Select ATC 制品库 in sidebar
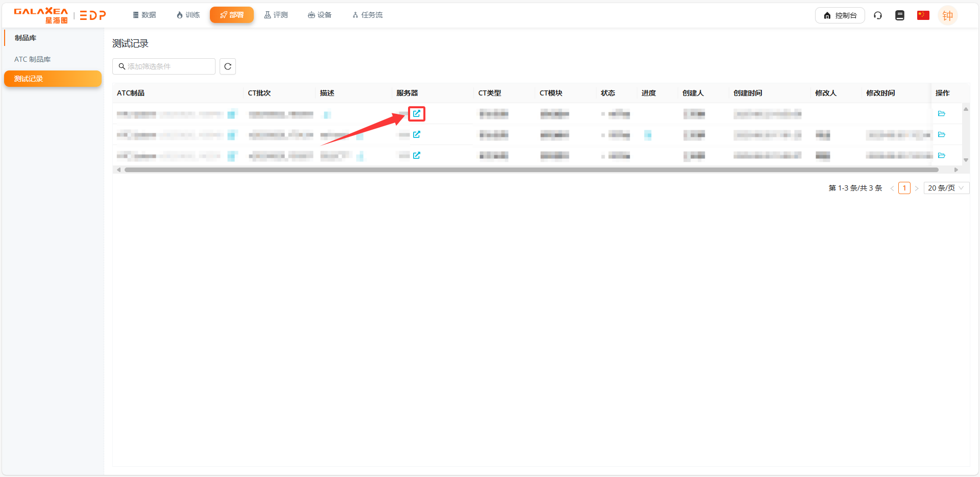This screenshot has height=477, width=980. coord(33,59)
